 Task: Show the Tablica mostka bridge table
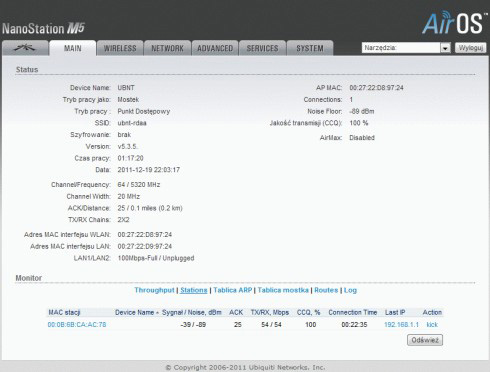point(283,290)
